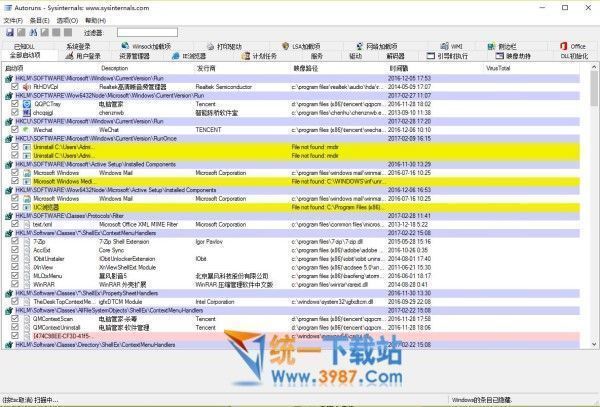Click the 映像劫持 image hijack tab icon
This screenshot has width=600, height=407.
coord(499,56)
